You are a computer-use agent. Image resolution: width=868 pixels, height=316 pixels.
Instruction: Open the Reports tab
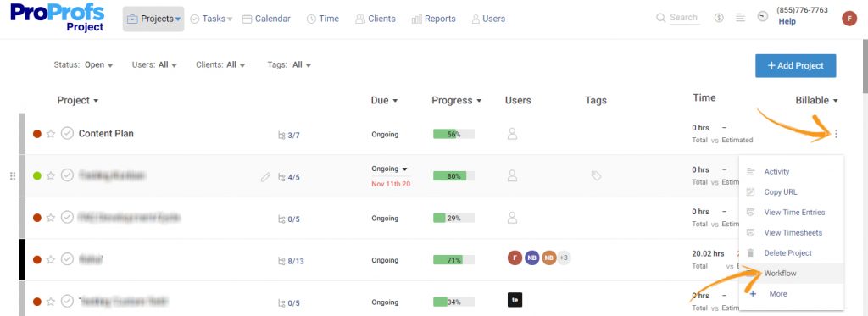click(434, 19)
